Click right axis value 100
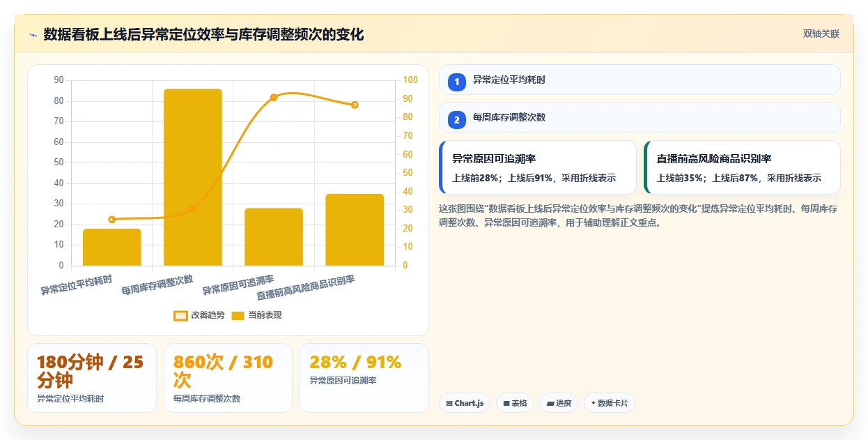Screen dimensions: 868x440 (410, 80)
